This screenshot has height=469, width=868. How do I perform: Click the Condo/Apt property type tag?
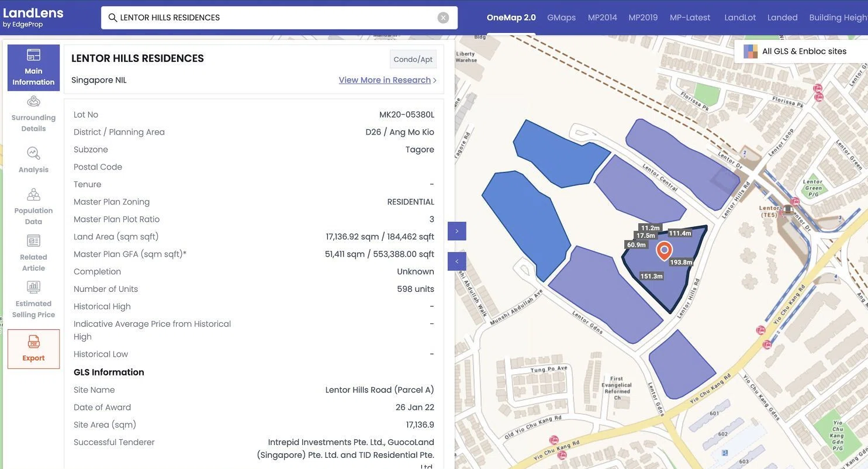click(x=413, y=59)
